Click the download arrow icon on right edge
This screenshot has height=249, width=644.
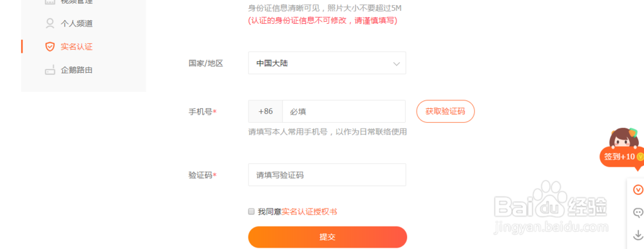(638, 235)
